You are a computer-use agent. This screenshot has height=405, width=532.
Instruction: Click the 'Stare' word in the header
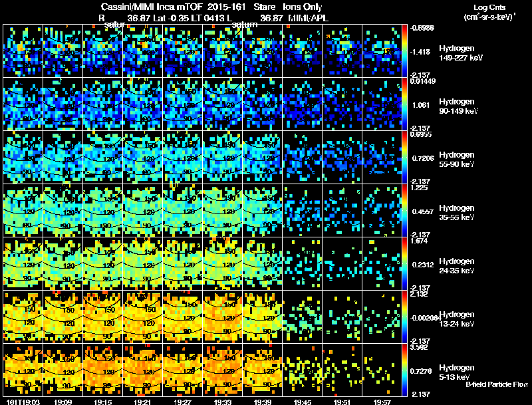[264, 7]
